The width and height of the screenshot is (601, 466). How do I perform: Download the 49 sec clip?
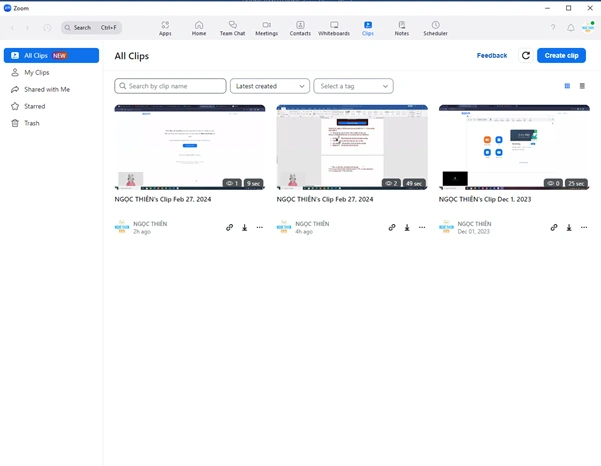coord(407,228)
